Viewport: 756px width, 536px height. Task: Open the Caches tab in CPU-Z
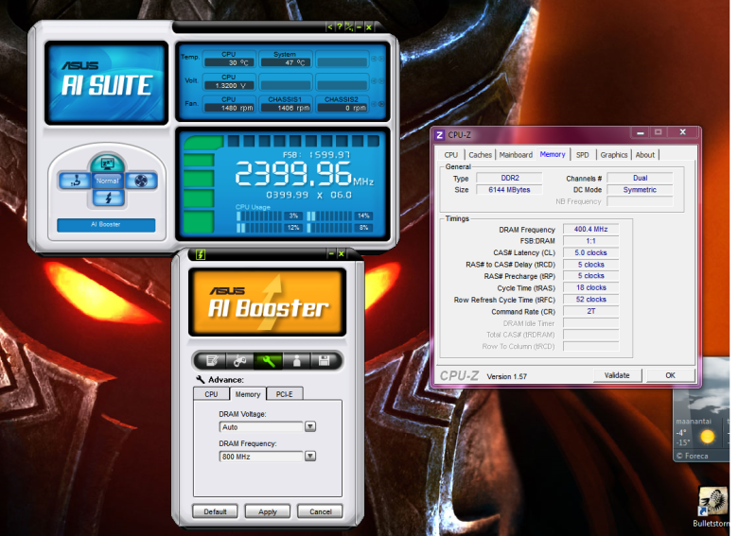point(481,155)
